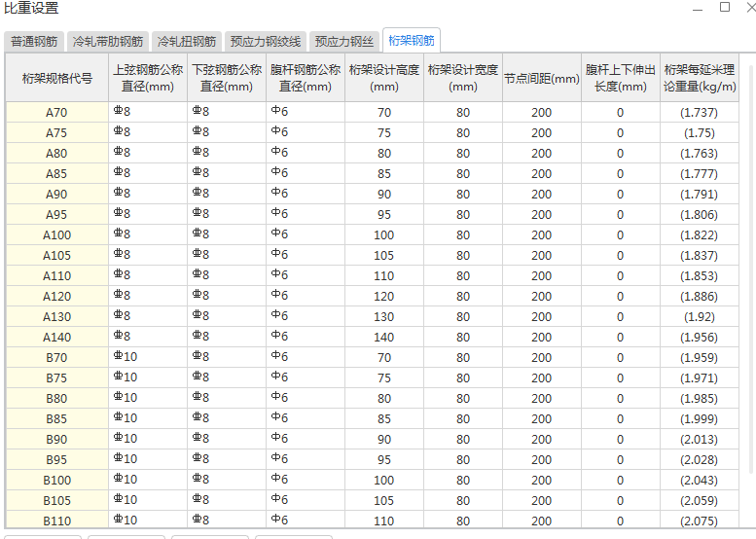Image resolution: width=756 pixels, height=539 pixels.
Task: Select the B80 row code cell
Action: pos(56,398)
